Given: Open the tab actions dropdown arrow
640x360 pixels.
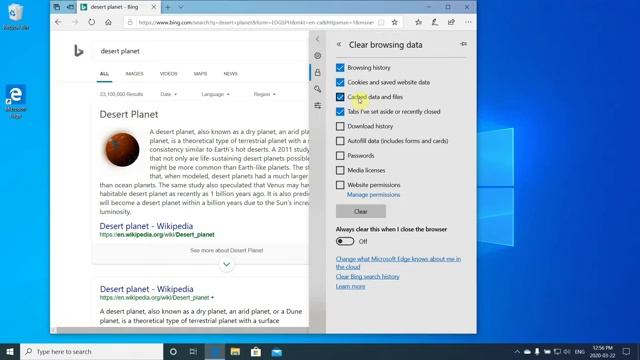Looking at the screenshot, I should coord(181,7).
